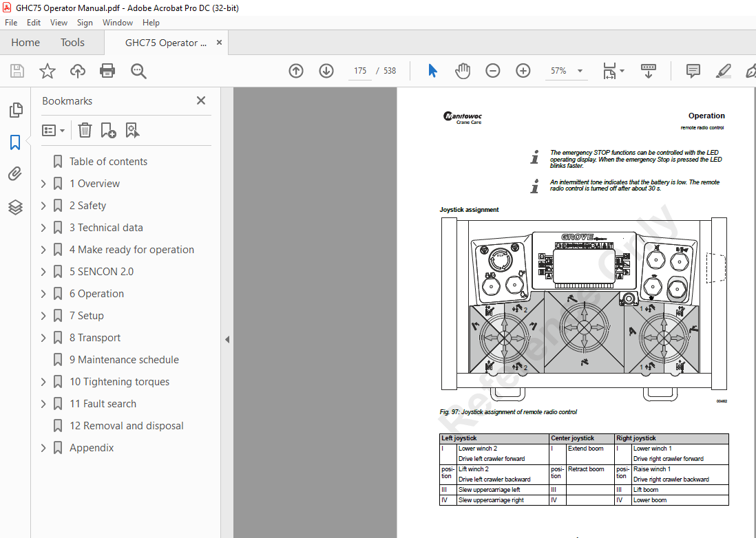Go to previous page arrow icon

click(x=296, y=71)
